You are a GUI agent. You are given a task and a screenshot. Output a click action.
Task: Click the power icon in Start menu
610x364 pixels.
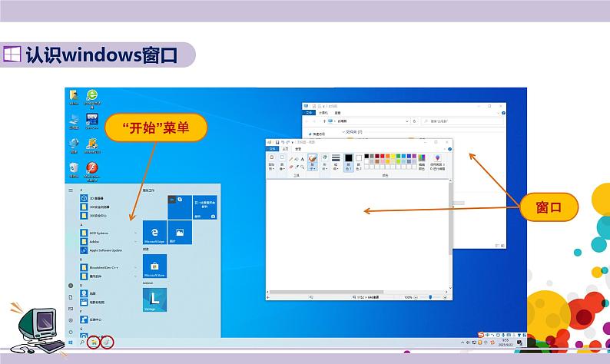[x=71, y=332]
